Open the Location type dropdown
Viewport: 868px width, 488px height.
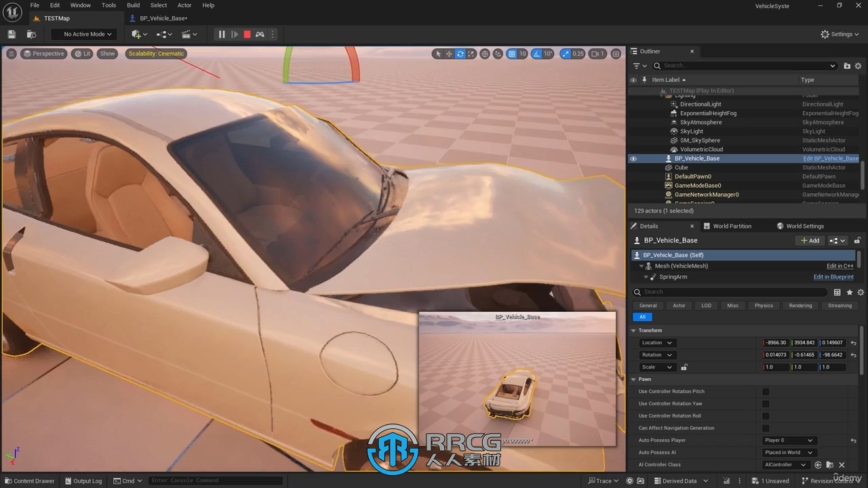tap(656, 343)
